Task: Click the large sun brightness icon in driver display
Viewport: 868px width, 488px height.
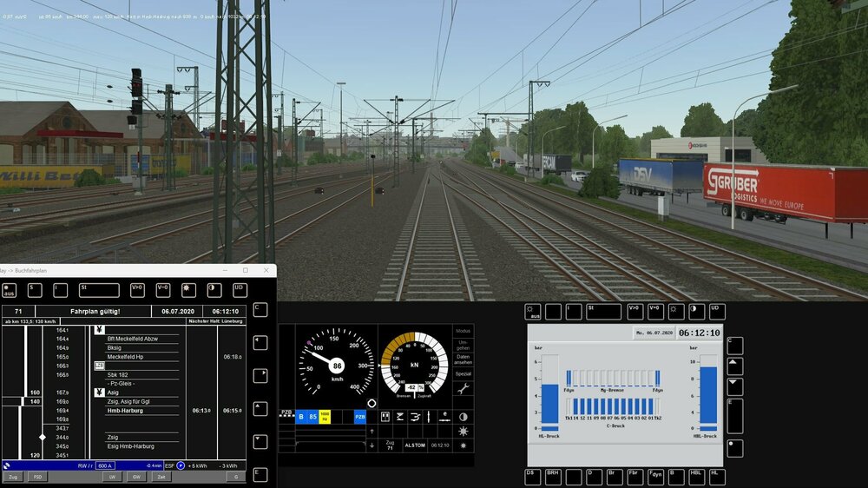Action: pos(463,432)
